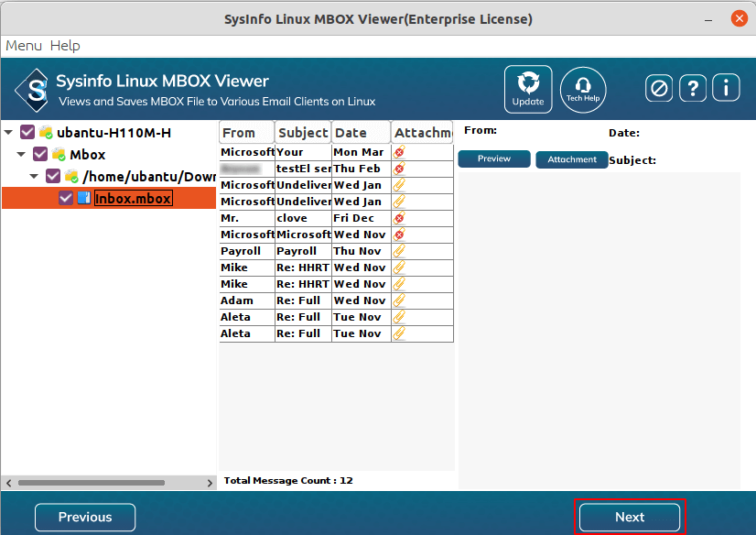The width and height of the screenshot is (756, 535).
Task: Click the stop/cancel circle icon
Action: click(x=659, y=88)
